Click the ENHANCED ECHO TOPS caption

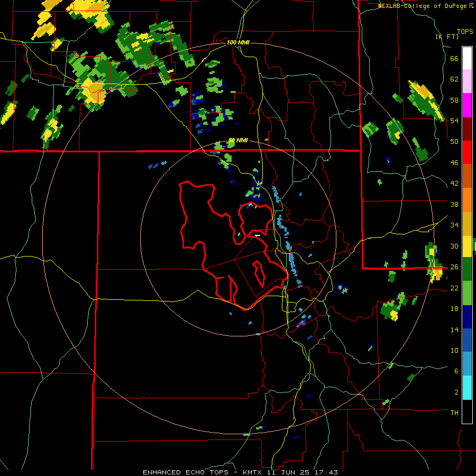(185, 472)
